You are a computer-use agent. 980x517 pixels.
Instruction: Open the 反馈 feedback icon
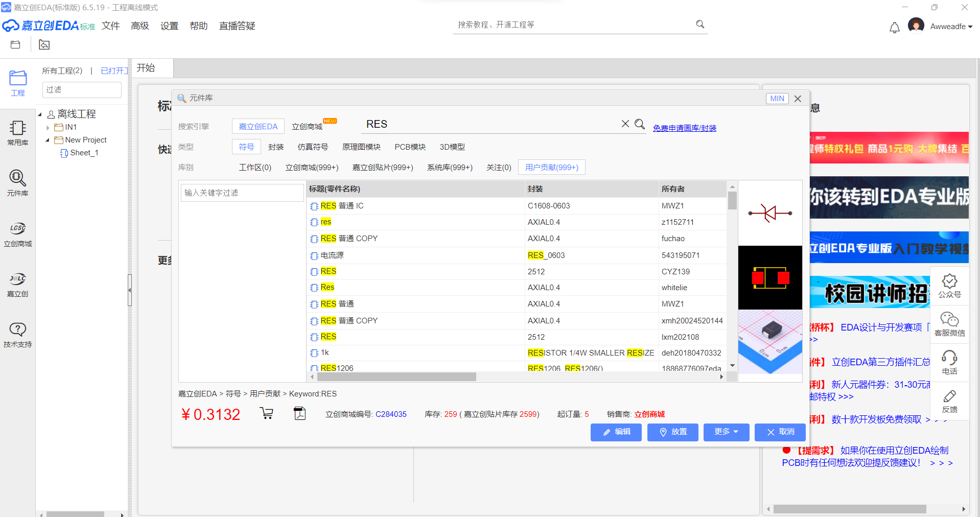coord(949,401)
